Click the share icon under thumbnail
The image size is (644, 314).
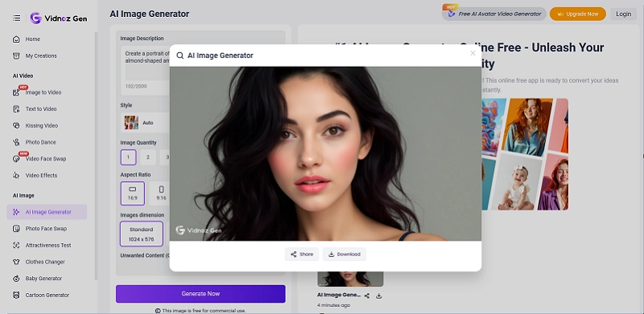pos(367,296)
